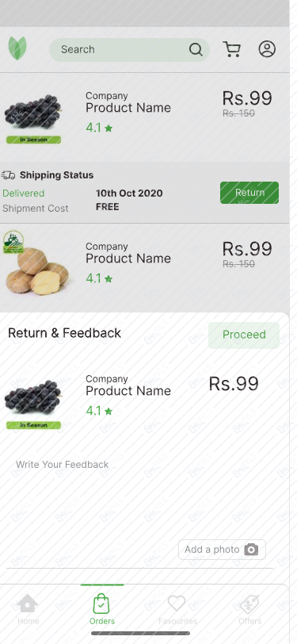The width and height of the screenshot is (297, 644).
Task: Open the Favourites tab
Action: pos(177,609)
